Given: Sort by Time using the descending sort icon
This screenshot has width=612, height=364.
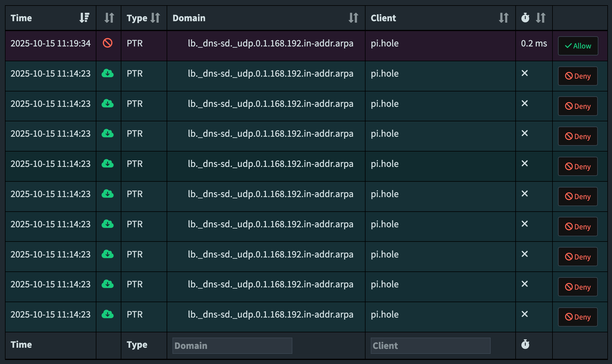Looking at the screenshot, I should (x=84, y=18).
